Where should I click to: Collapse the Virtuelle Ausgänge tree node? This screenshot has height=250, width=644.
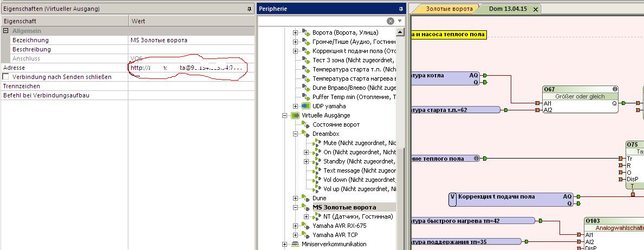coord(285,115)
